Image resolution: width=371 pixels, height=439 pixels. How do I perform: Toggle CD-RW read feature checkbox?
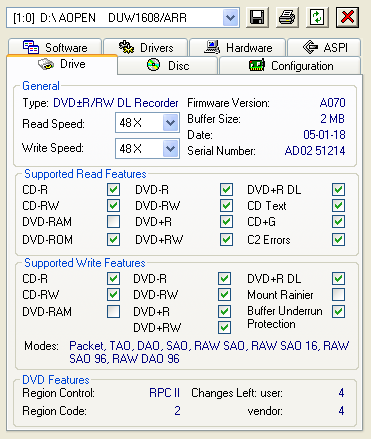point(113,205)
